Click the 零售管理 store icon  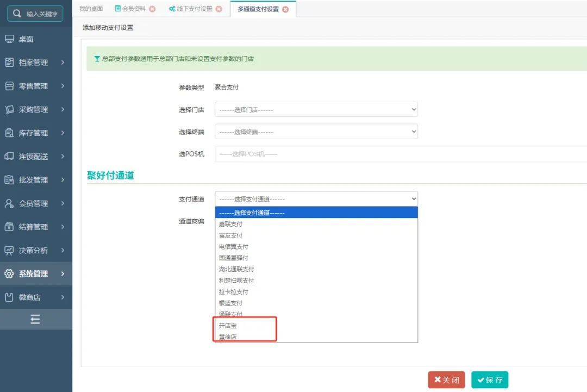pyautogui.click(x=9, y=86)
